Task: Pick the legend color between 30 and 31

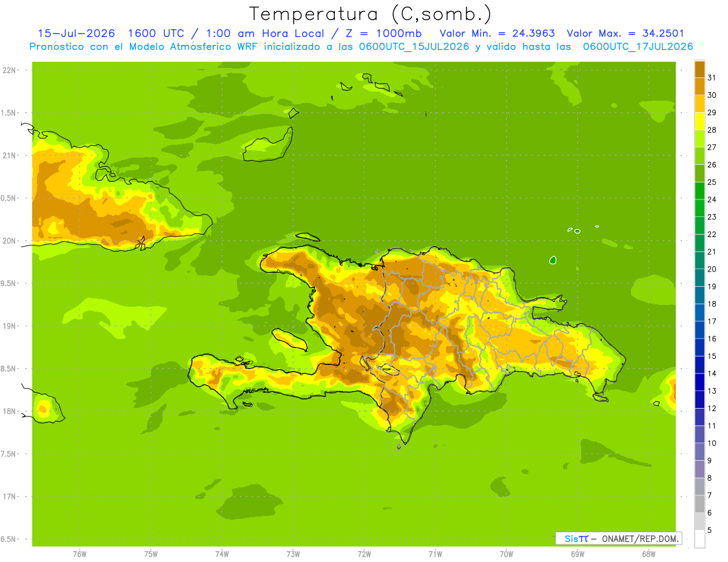Action: (x=699, y=86)
